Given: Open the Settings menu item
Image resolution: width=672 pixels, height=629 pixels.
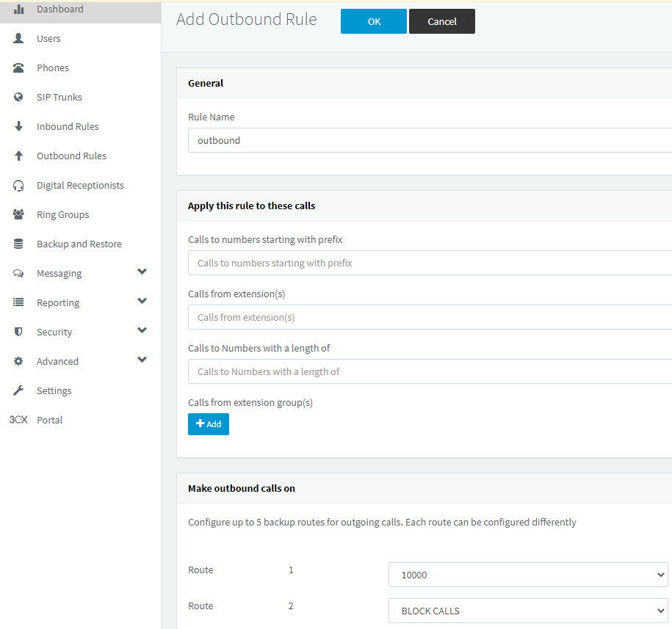Looking at the screenshot, I should click(54, 390).
